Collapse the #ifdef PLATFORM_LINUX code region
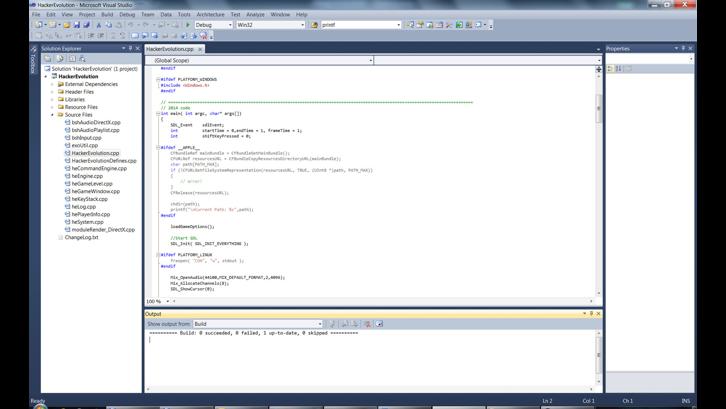The width and height of the screenshot is (726, 409). click(x=158, y=255)
